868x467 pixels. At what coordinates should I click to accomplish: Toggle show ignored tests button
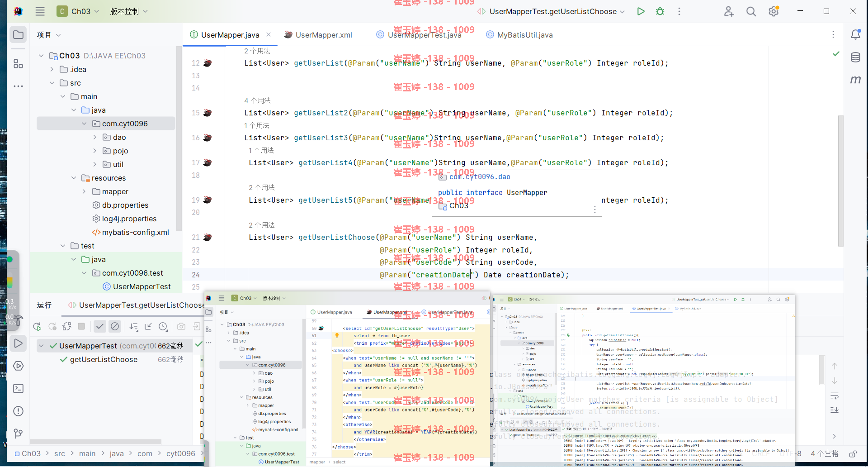click(115, 326)
